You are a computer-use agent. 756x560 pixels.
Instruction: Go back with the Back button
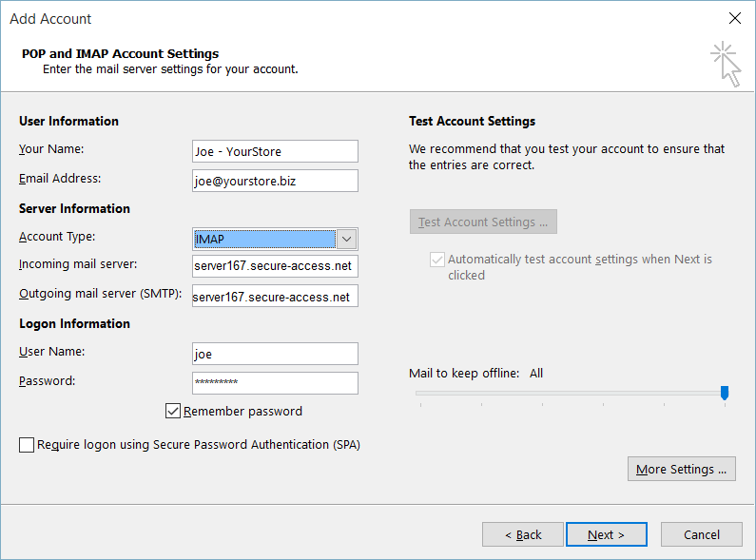coord(523,534)
